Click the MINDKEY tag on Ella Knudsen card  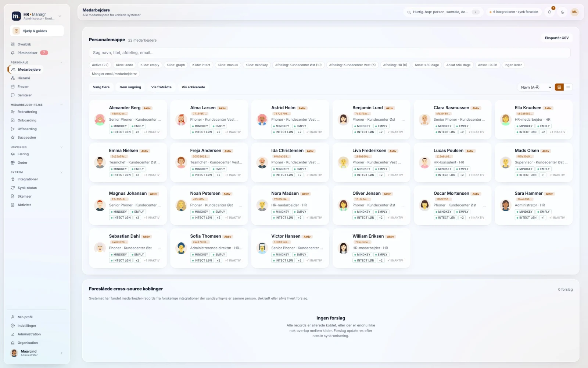coord(524,126)
